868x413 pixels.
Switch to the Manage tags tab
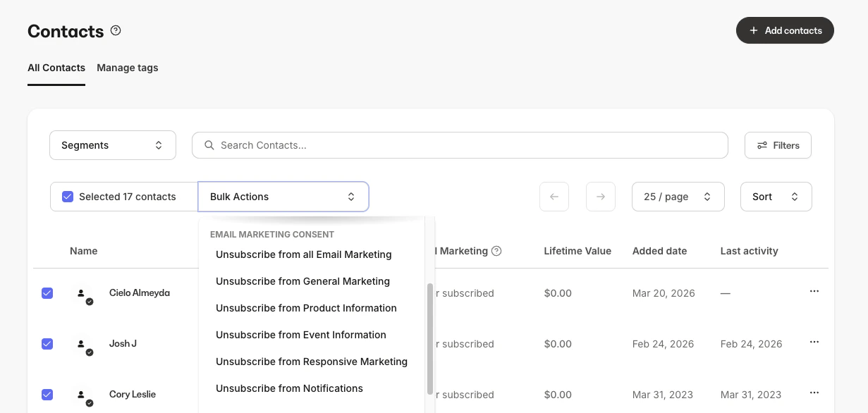pyautogui.click(x=127, y=68)
